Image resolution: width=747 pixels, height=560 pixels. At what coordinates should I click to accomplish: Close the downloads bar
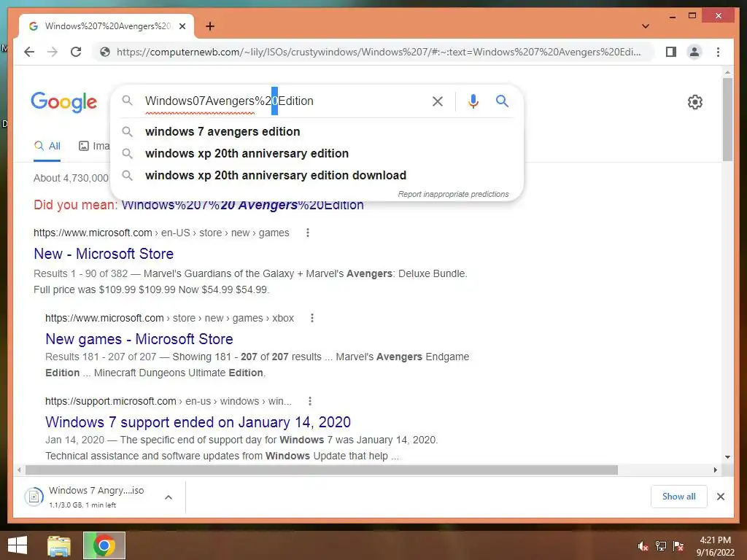[720, 497]
